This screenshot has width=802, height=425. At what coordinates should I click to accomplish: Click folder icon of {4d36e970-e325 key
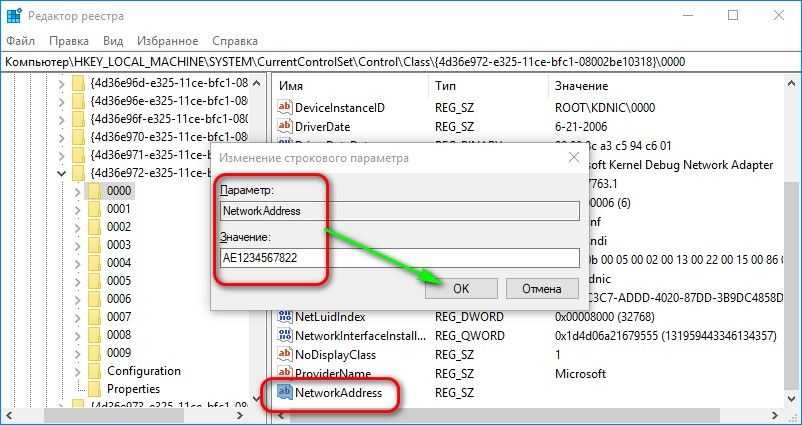pos(78,137)
